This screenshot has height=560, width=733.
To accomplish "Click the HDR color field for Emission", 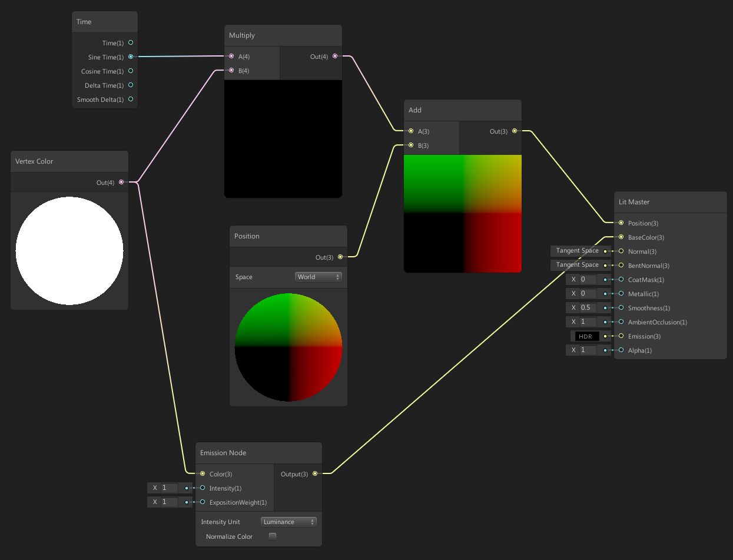I will pyautogui.click(x=585, y=336).
